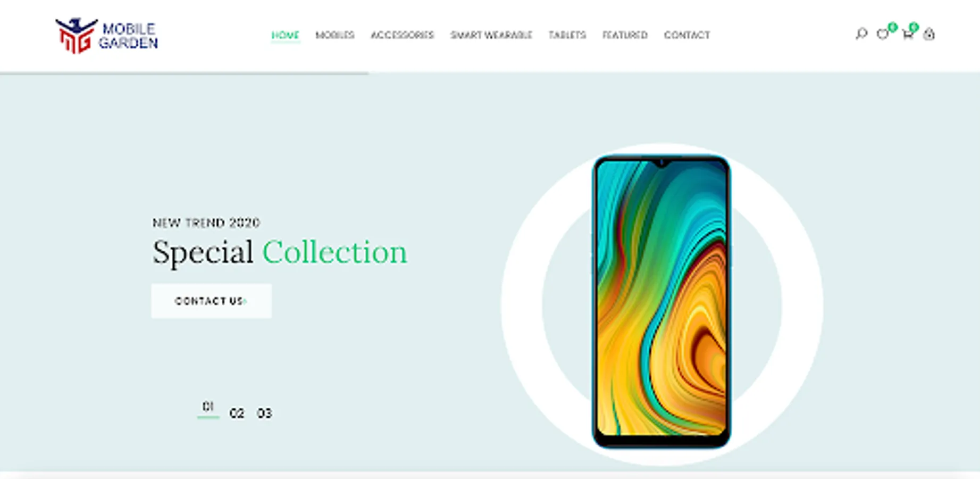Click the Special Collection heading
Image resolution: width=980 pixels, height=479 pixels.
point(280,252)
